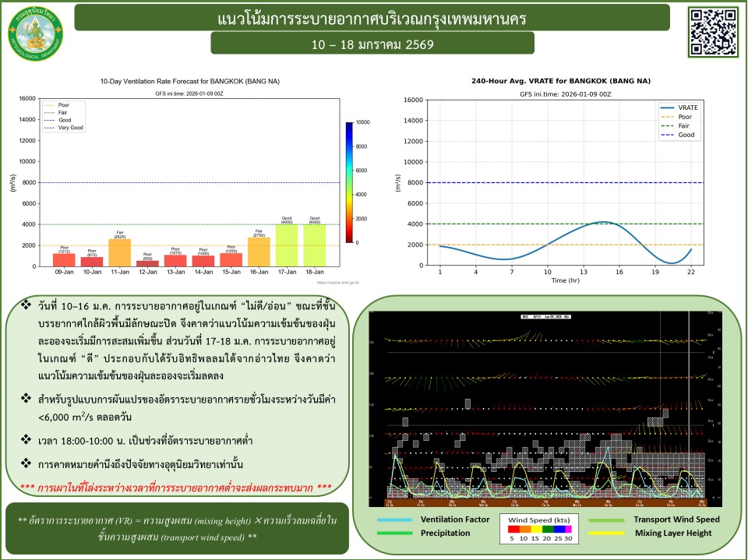Click the red warning text about open burning
This screenshot has width=748, height=560.
(176, 488)
